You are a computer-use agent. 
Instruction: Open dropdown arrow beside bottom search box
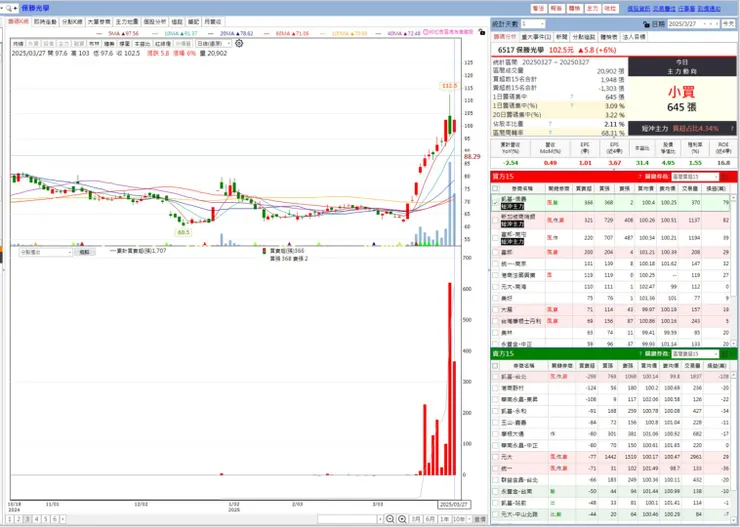pos(380,519)
